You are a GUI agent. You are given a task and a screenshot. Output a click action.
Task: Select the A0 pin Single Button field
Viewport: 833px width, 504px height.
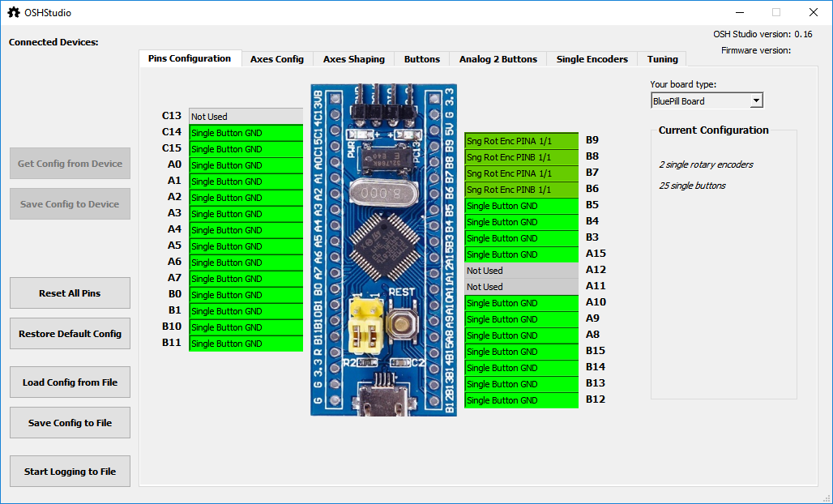point(246,165)
